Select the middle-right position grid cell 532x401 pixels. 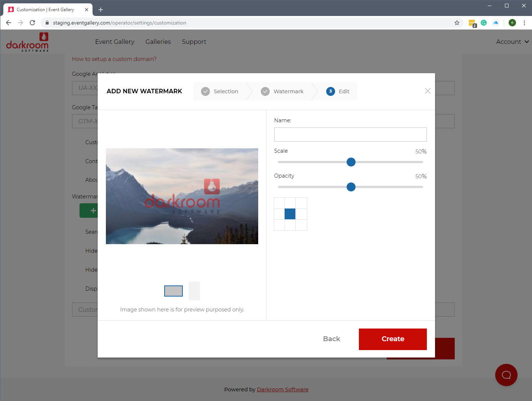click(x=301, y=214)
